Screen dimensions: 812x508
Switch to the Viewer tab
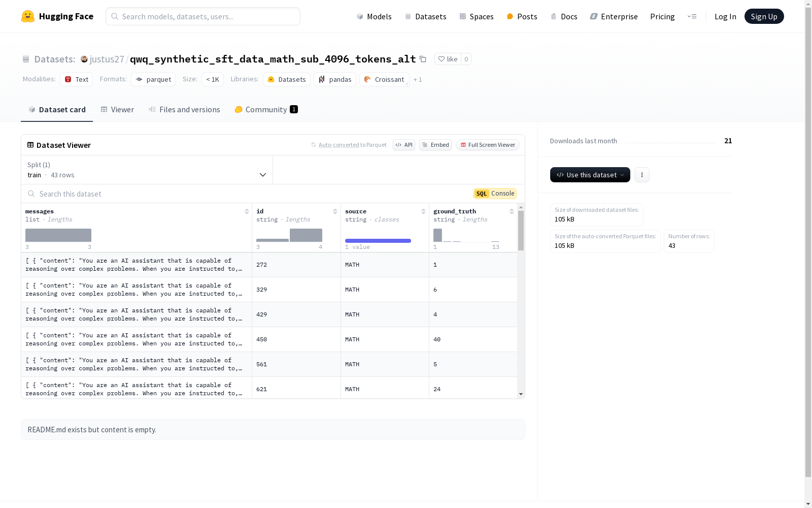coord(117,110)
